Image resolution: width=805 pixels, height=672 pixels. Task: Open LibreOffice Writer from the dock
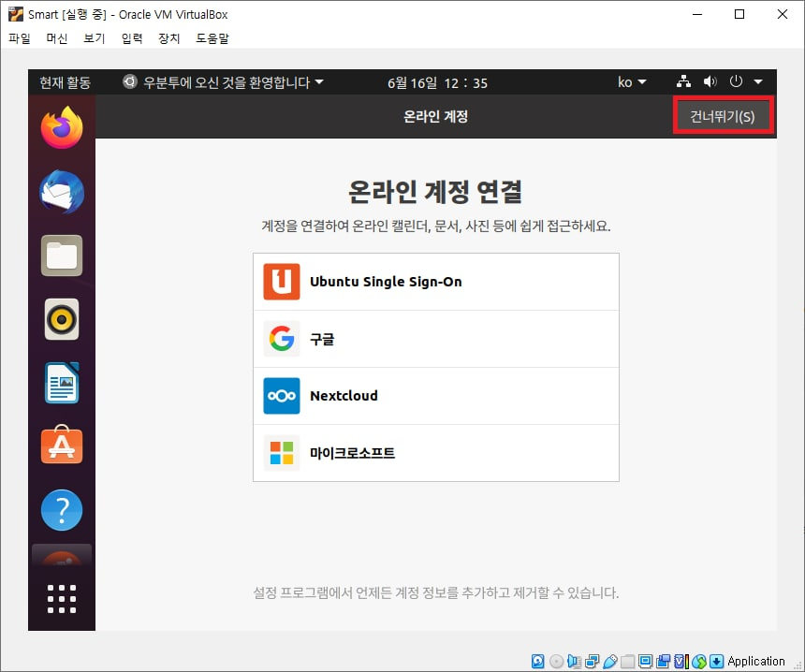coord(62,383)
